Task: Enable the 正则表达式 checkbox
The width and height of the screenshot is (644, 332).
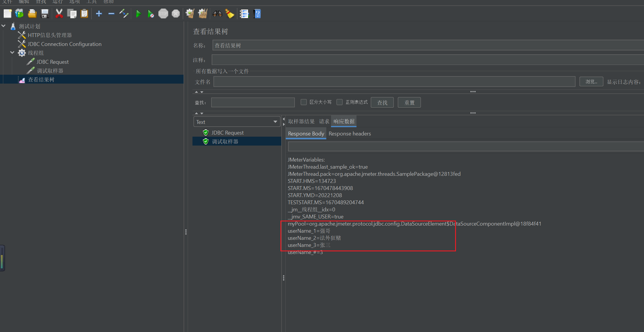Action: pyautogui.click(x=340, y=102)
